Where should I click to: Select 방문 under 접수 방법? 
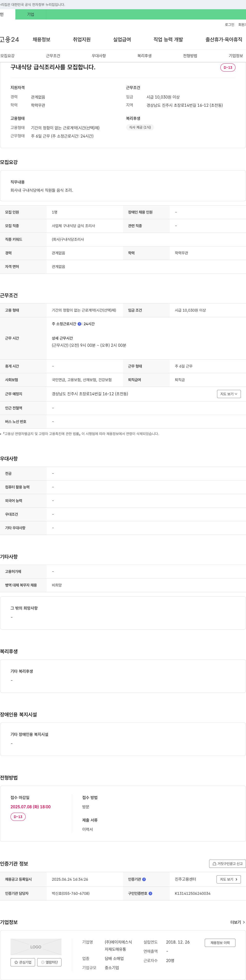pyautogui.click(x=86, y=806)
